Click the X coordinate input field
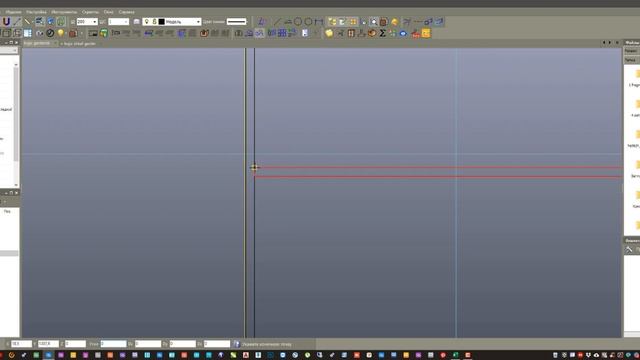The image size is (640, 360). pyautogui.click(x=21, y=344)
